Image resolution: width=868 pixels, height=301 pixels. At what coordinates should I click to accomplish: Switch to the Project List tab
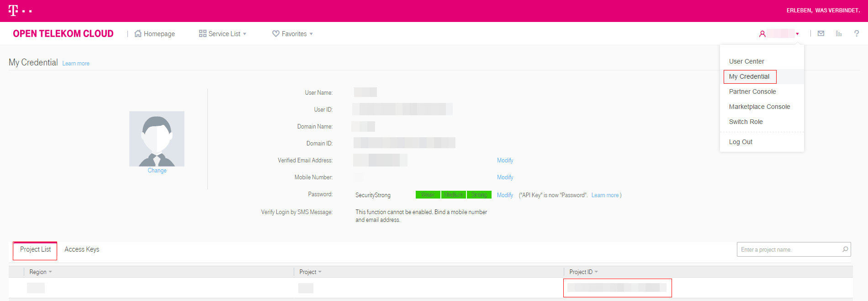click(35, 249)
